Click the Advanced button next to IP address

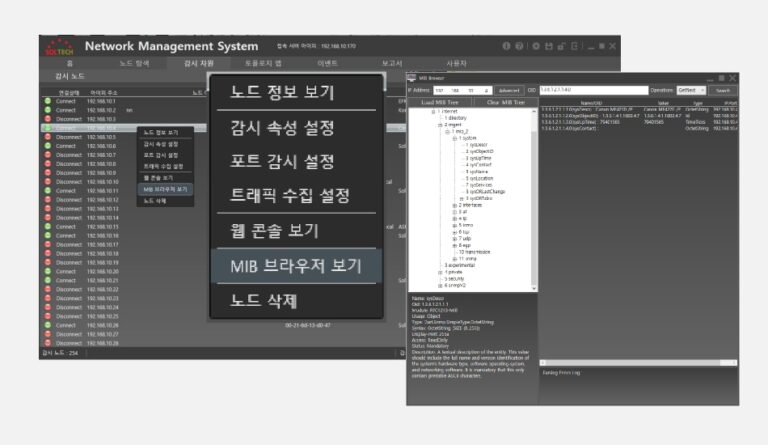point(509,89)
